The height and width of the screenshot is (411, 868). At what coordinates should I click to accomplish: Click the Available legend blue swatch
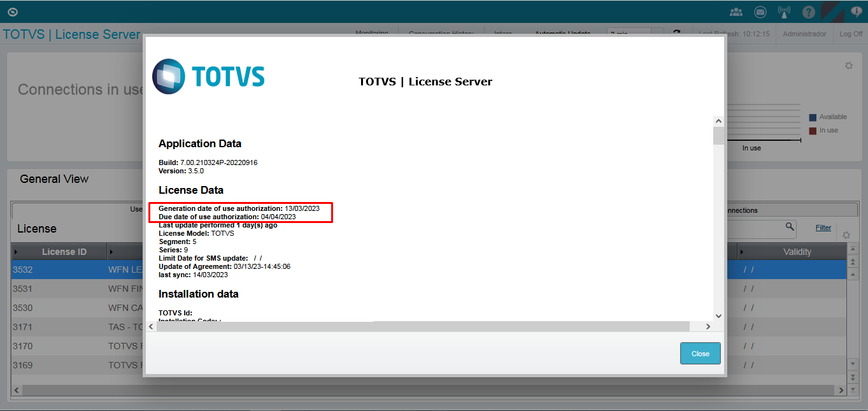(813, 117)
